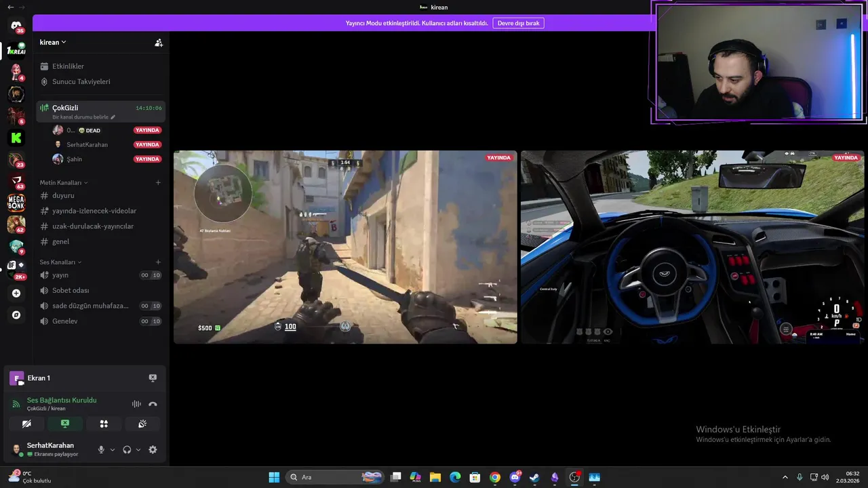
Task: Open kirean server name dropdown
Action: click(53, 42)
